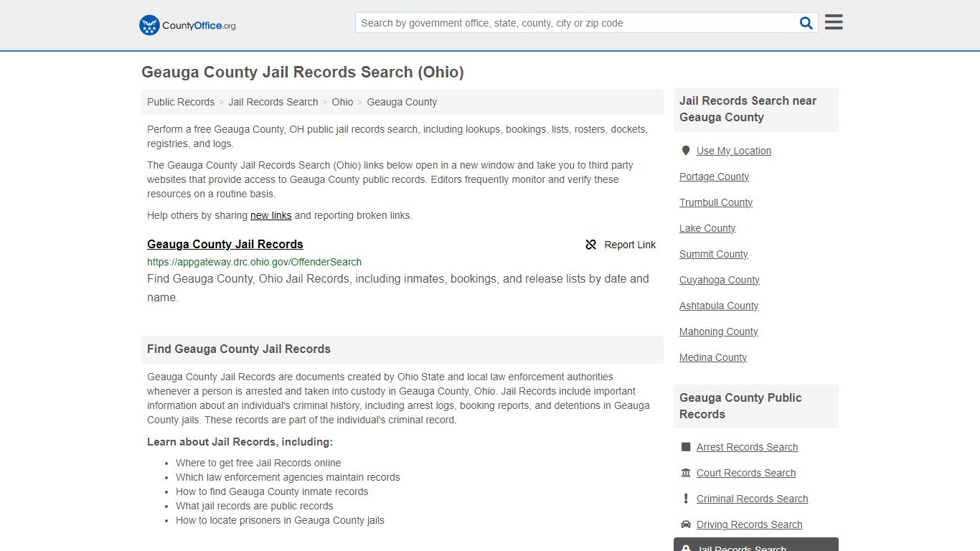Open the hamburger menu
The image size is (980, 551).
pyautogui.click(x=834, y=22)
